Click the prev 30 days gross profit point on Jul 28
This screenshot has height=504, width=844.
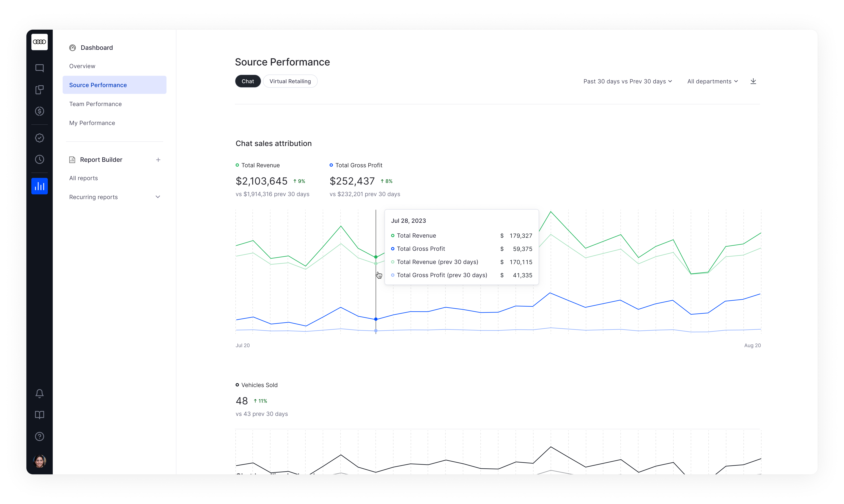pyautogui.click(x=376, y=331)
